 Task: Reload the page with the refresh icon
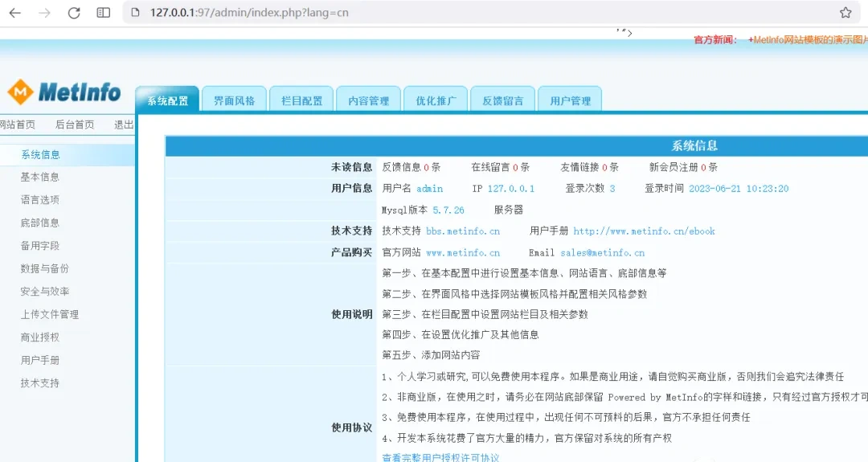click(74, 13)
